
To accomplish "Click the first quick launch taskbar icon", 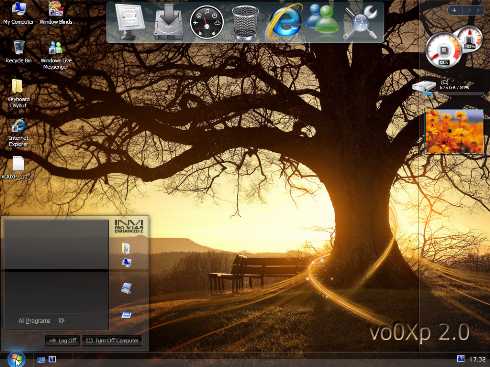I will tap(41, 359).
